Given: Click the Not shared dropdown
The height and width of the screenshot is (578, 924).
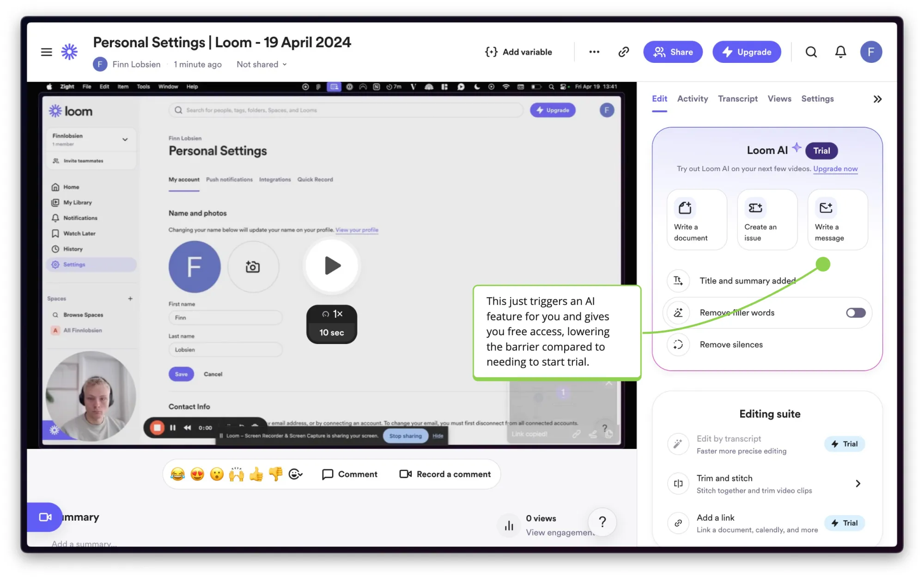Looking at the screenshot, I should [x=261, y=64].
